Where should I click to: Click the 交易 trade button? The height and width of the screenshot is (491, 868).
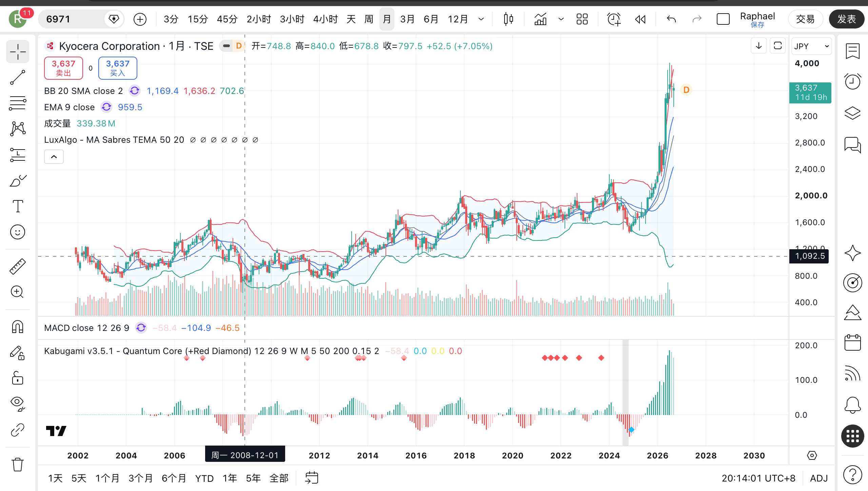pyautogui.click(x=805, y=19)
